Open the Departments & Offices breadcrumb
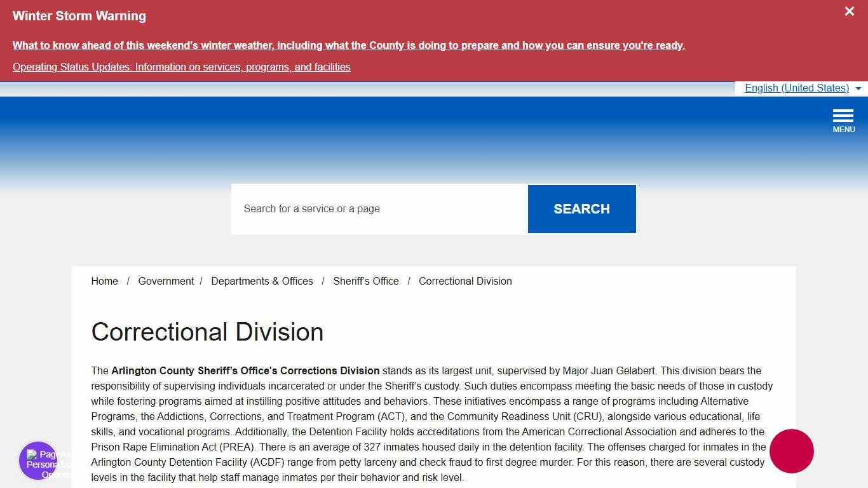Viewport: 868px width, 488px height. point(262,281)
